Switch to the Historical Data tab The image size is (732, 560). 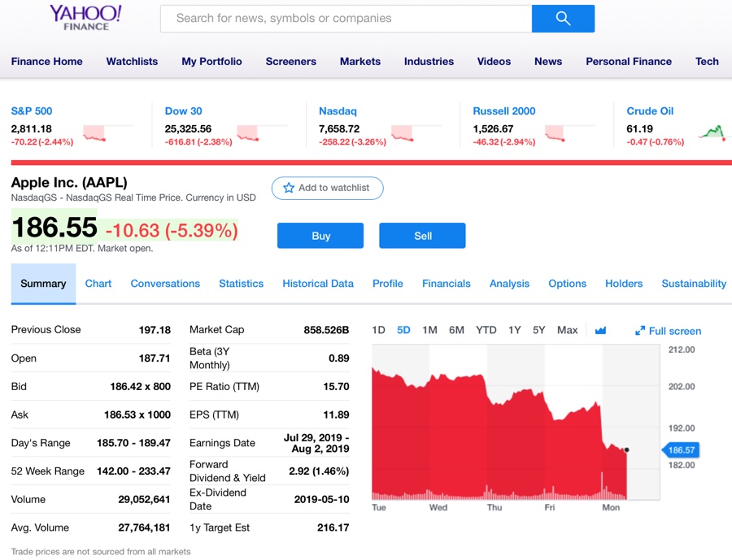point(318,284)
